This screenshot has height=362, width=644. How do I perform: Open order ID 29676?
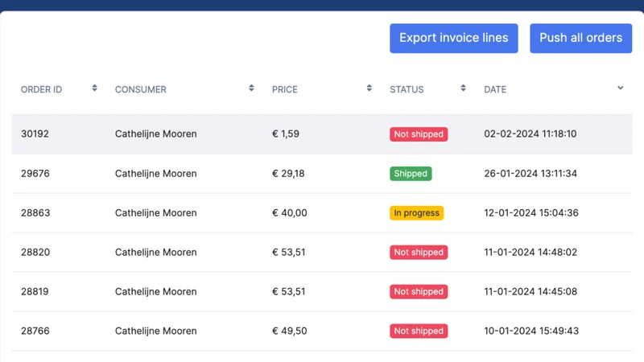point(35,174)
